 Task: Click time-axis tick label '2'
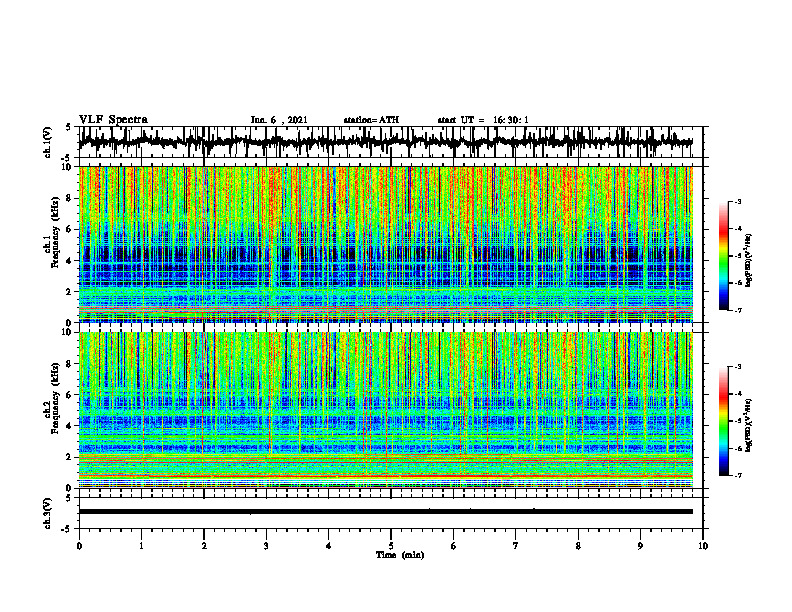click(x=204, y=546)
